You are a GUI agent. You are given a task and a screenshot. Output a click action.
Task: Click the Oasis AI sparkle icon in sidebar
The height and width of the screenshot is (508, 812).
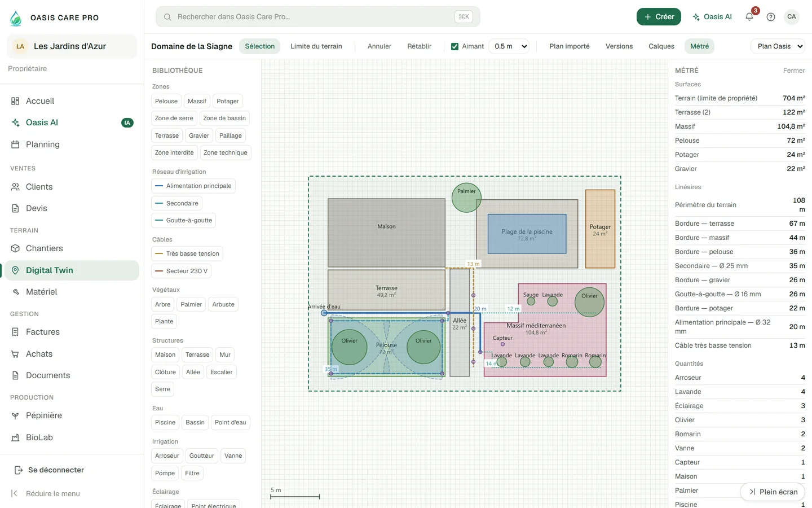15,122
